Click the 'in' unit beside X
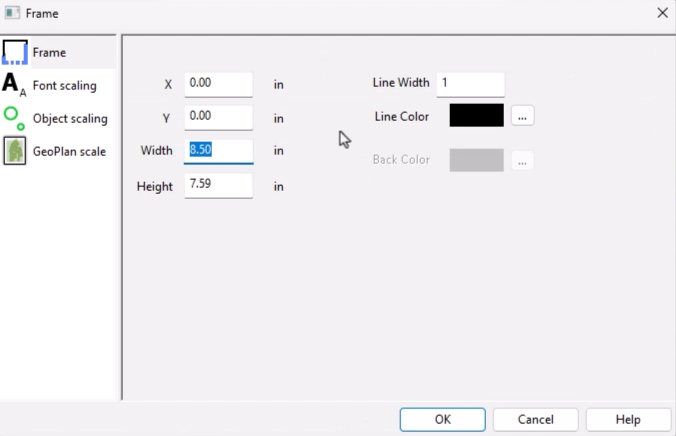 pyautogui.click(x=279, y=85)
